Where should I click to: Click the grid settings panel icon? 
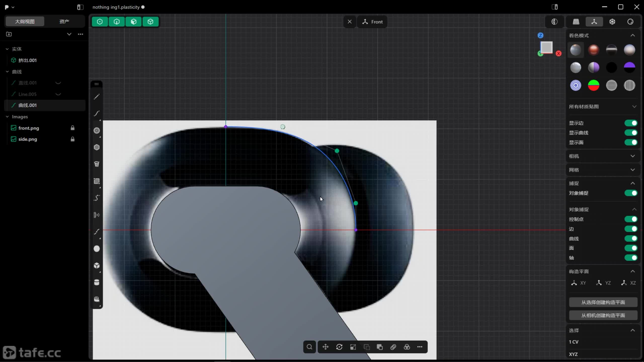[x=576, y=22]
